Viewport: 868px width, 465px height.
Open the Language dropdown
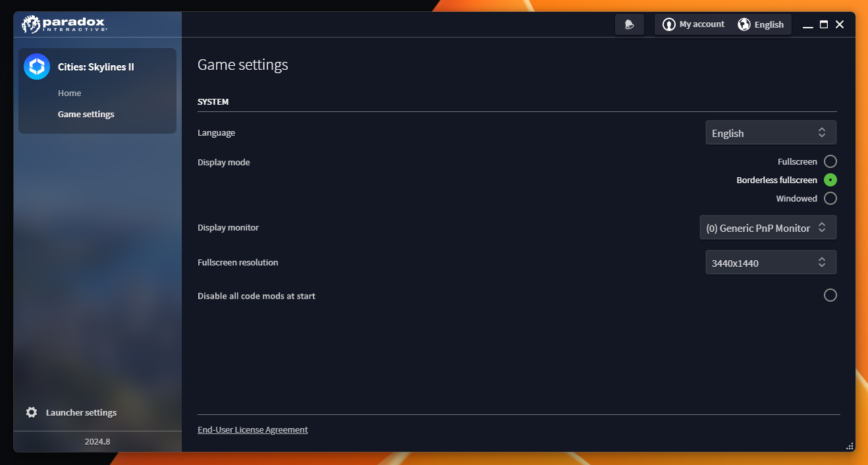coord(771,132)
